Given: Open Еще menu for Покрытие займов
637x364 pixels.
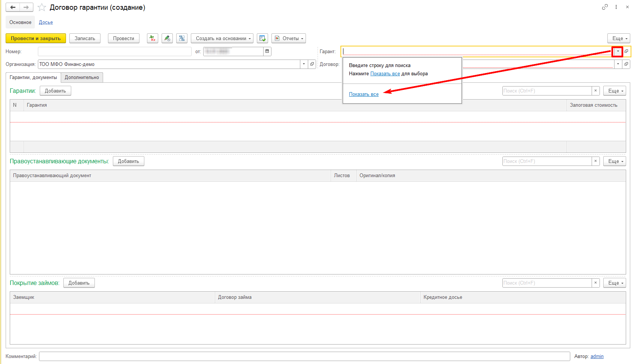Looking at the screenshot, I should [615, 283].
